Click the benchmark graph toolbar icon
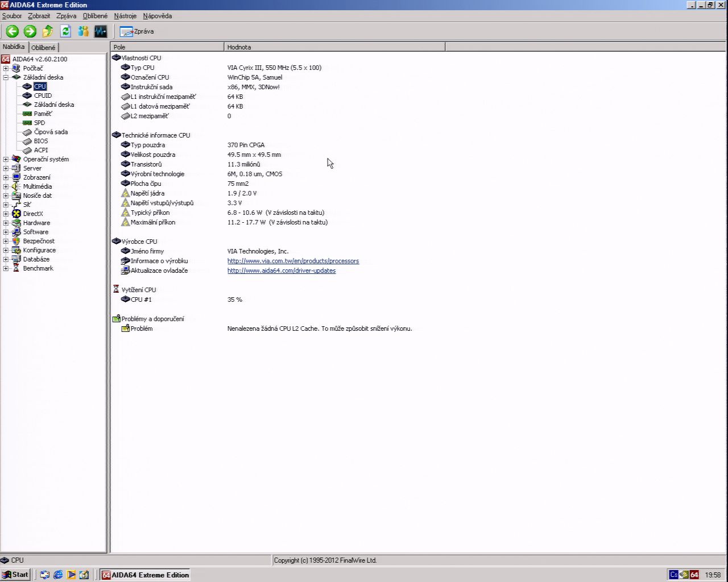Screen dimensions: 728x582 pyautogui.click(x=101, y=31)
